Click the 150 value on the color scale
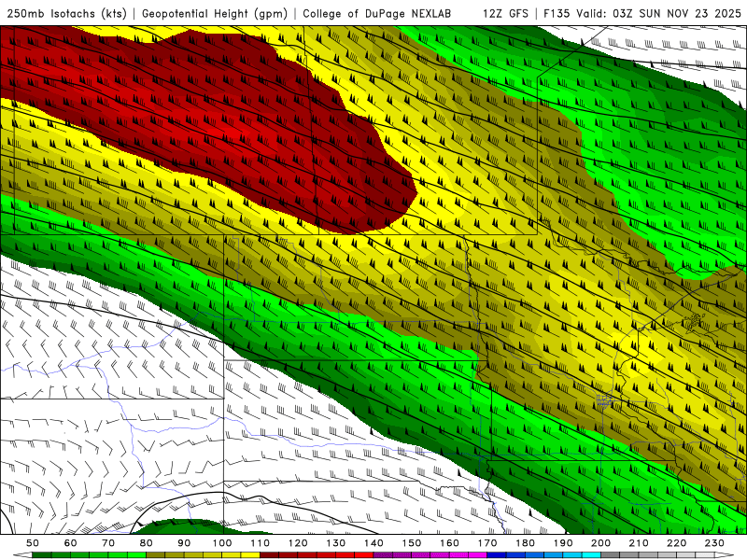747x560 pixels. click(x=412, y=543)
